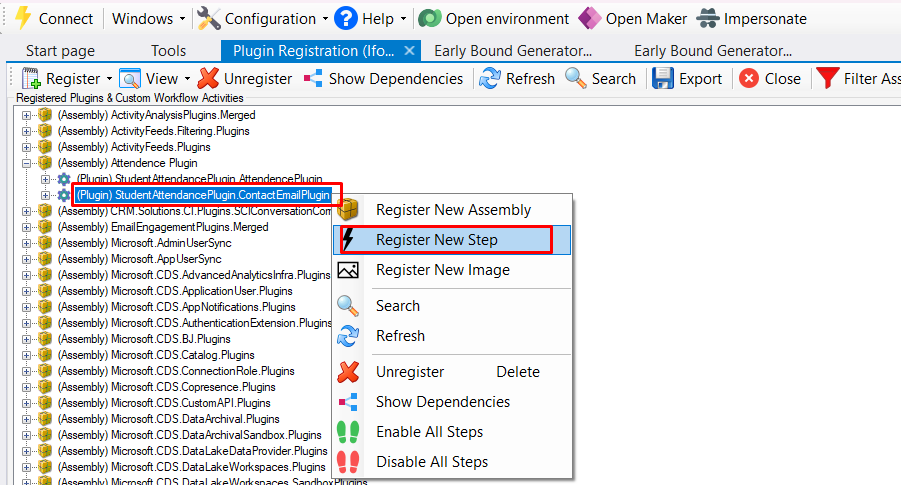Click the Open Maker icon
901x485 pixels.
pyautogui.click(x=590, y=19)
